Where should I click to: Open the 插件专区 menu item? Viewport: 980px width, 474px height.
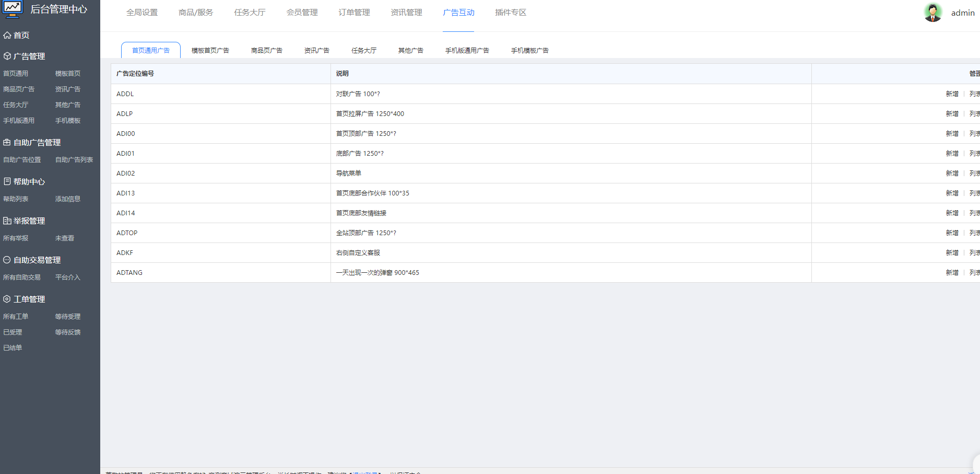pos(511,12)
